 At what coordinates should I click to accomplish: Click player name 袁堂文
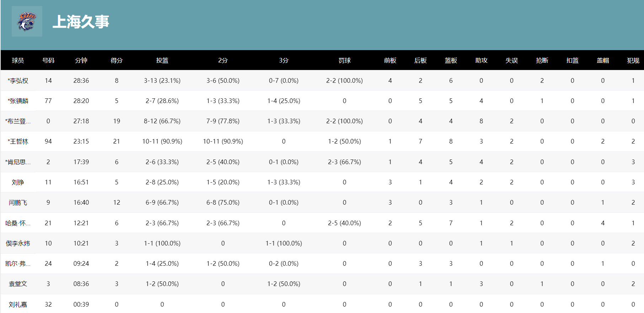18,284
